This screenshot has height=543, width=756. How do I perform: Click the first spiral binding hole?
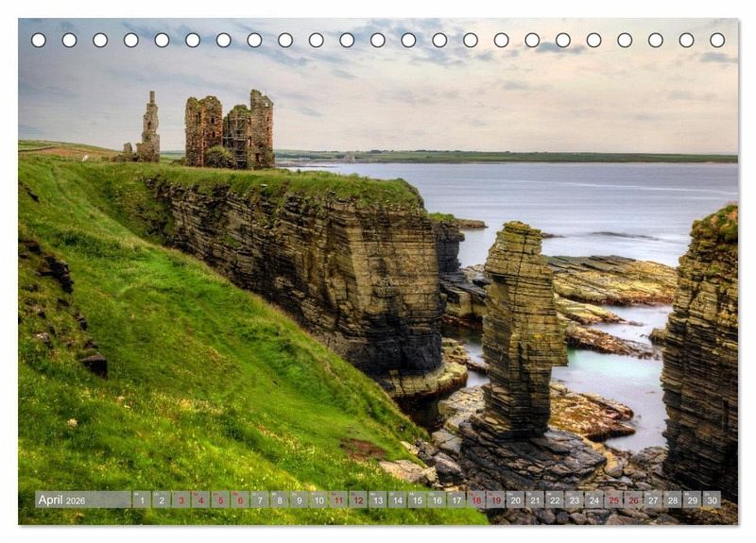tap(38, 40)
